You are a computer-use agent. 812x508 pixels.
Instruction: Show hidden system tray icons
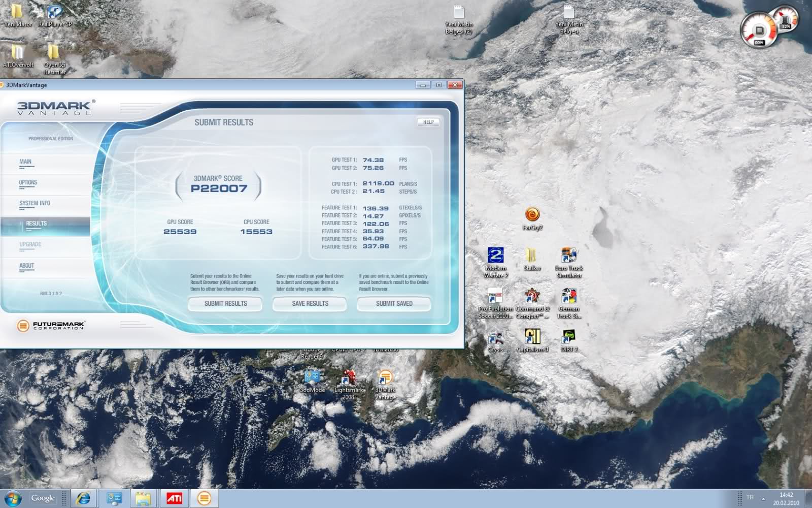coord(763,499)
